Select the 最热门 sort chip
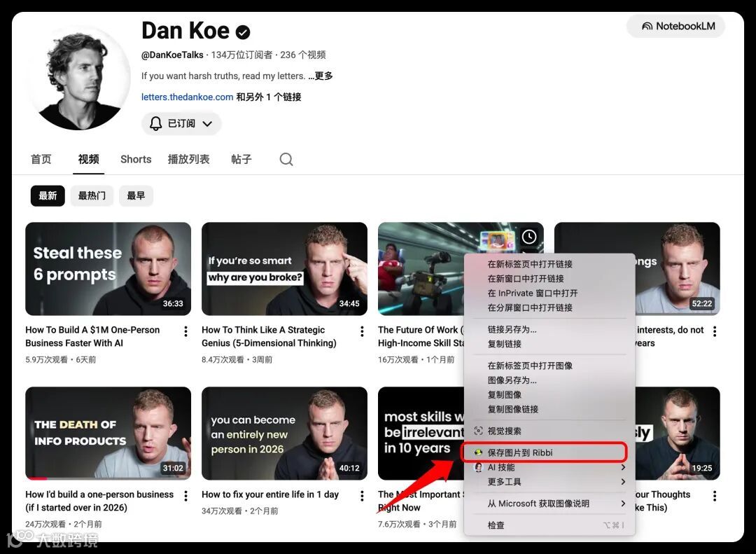Image resolution: width=756 pixels, height=554 pixels. [92, 195]
